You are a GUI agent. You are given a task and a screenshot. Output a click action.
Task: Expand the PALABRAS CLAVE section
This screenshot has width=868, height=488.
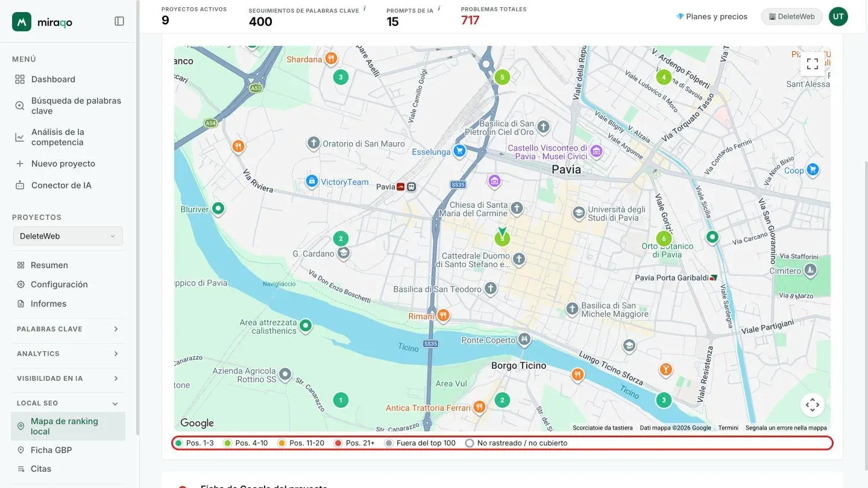tap(68, 329)
